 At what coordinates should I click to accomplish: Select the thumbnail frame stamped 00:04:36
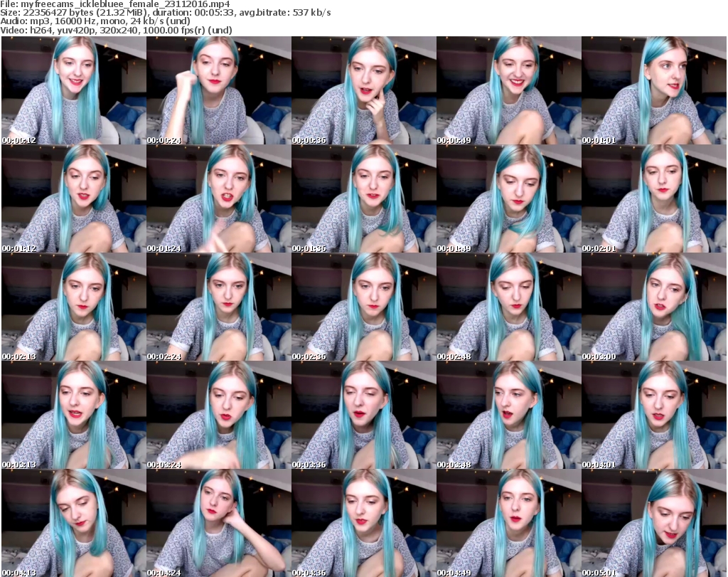point(364,523)
